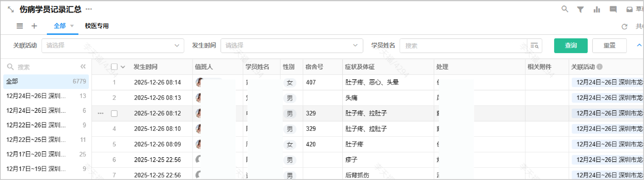Check the row checkbox for 08:12 record
Screen dimensions: 644x180
(x=114, y=113)
